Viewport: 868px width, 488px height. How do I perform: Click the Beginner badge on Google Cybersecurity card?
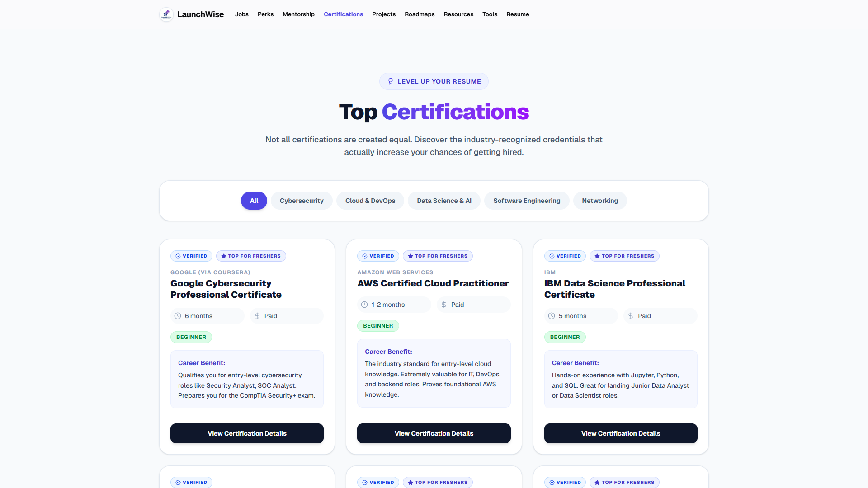191,337
